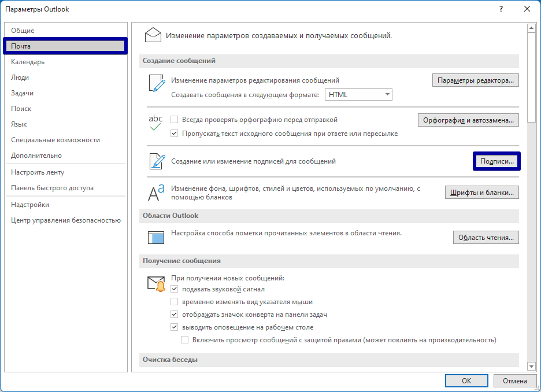The width and height of the screenshot is (541, 392).
Task: Click the reading pane layout icon
Action: pyautogui.click(x=156, y=238)
